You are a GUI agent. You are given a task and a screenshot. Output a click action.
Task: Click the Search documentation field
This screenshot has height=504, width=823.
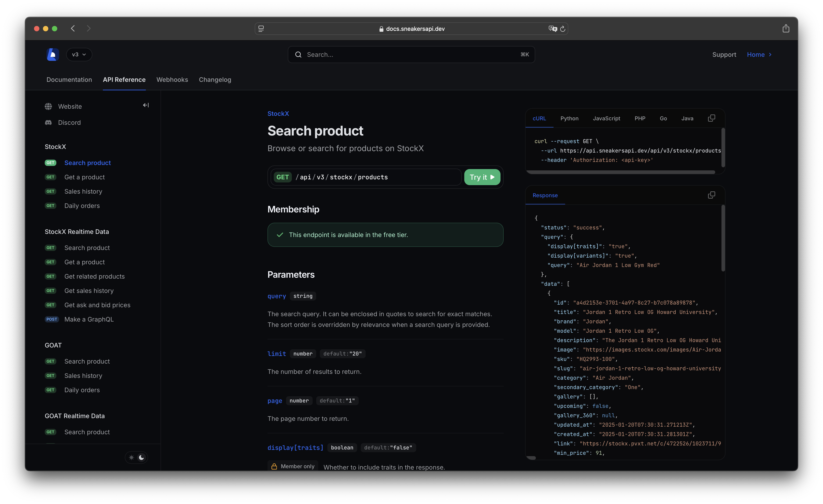coord(411,54)
